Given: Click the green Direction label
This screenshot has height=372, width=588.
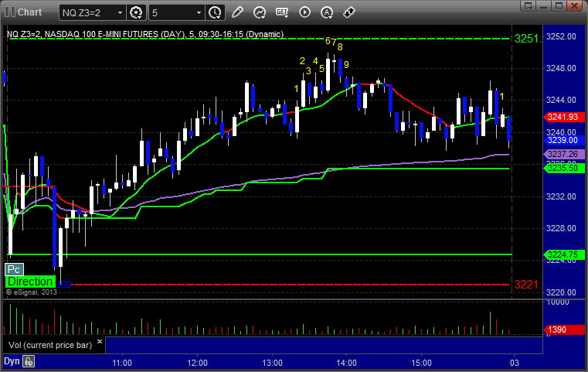Looking at the screenshot, I should pos(30,282).
